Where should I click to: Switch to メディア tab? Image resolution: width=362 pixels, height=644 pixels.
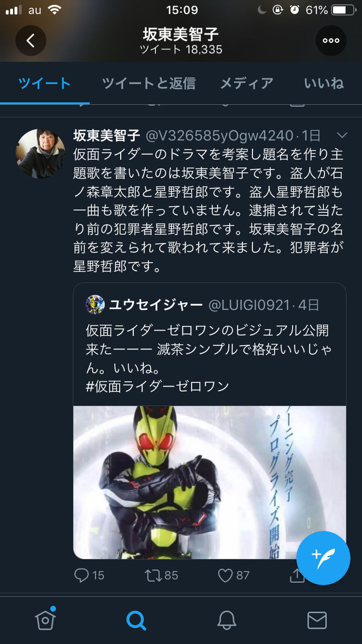click(x=246, y=83)
